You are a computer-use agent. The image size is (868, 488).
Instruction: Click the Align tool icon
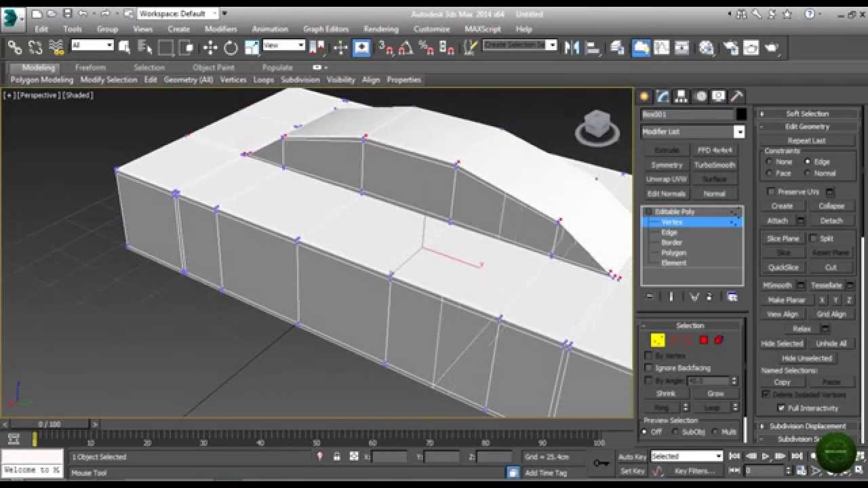(592, 47)
